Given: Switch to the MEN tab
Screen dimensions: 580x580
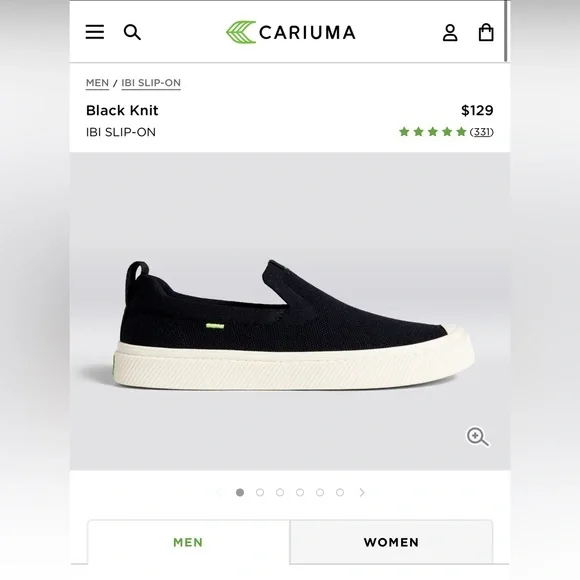Looking at the screenshot, I should [189, 542].
